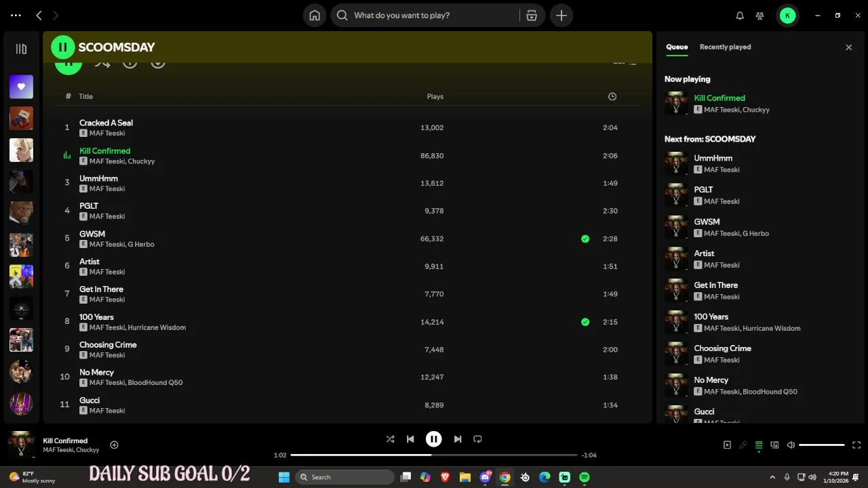Sort by duration clock column icon
The image size is (868, 488).
(612, 96)
